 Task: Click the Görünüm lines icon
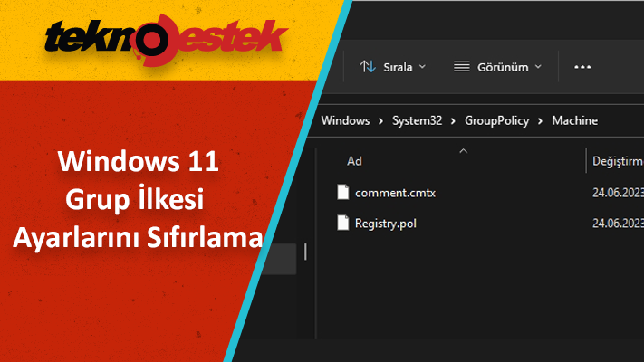(462, 66)
